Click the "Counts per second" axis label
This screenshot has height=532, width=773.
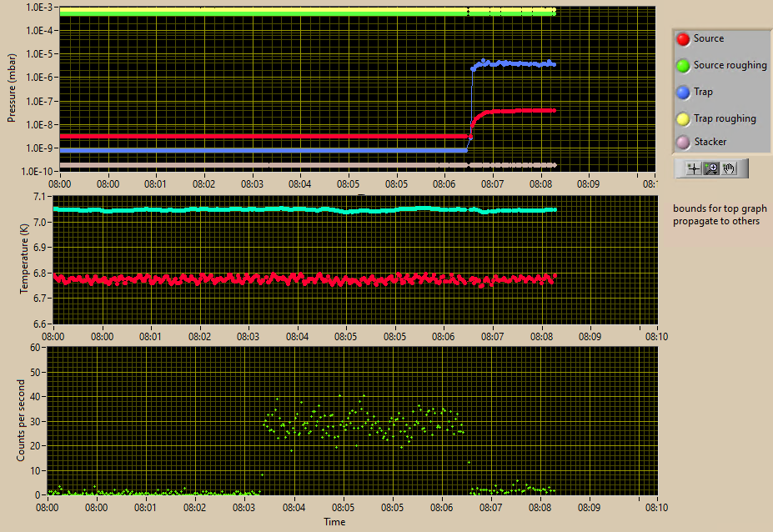click(x=20, y=420)
